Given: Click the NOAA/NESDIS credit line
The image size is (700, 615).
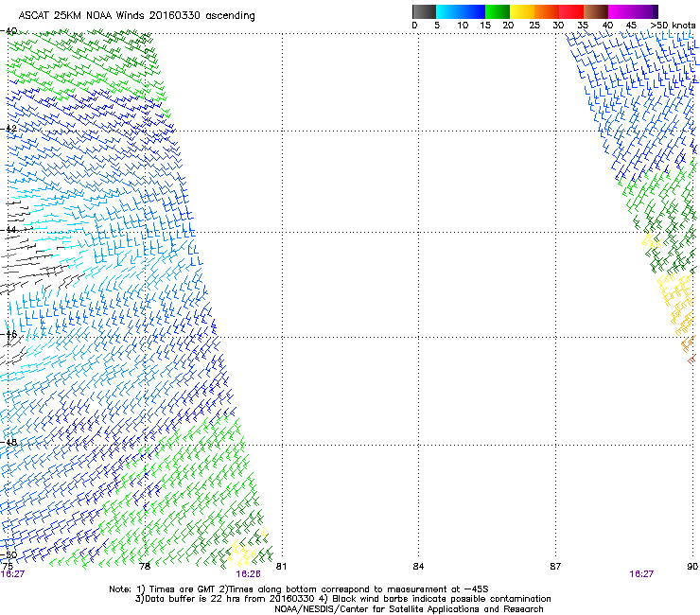Looking at the screenshot, I should pyautogui.click(x=409, y=609).
